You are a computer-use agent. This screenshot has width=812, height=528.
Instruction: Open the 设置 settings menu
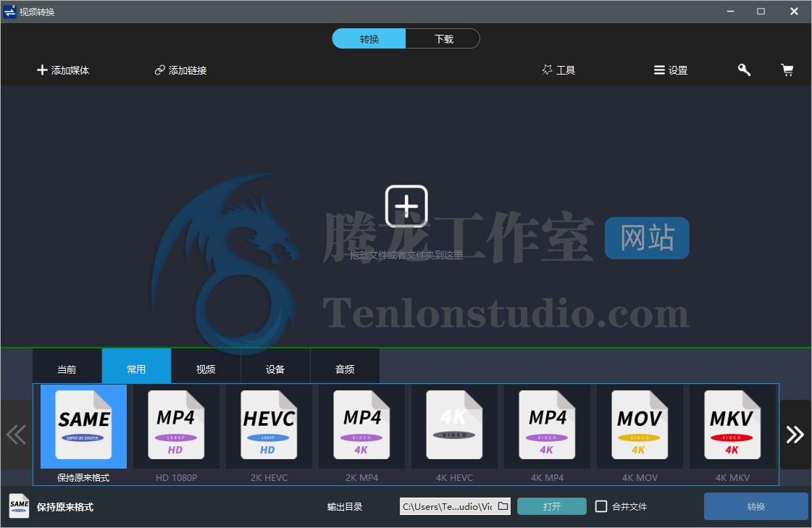point(671,70)
